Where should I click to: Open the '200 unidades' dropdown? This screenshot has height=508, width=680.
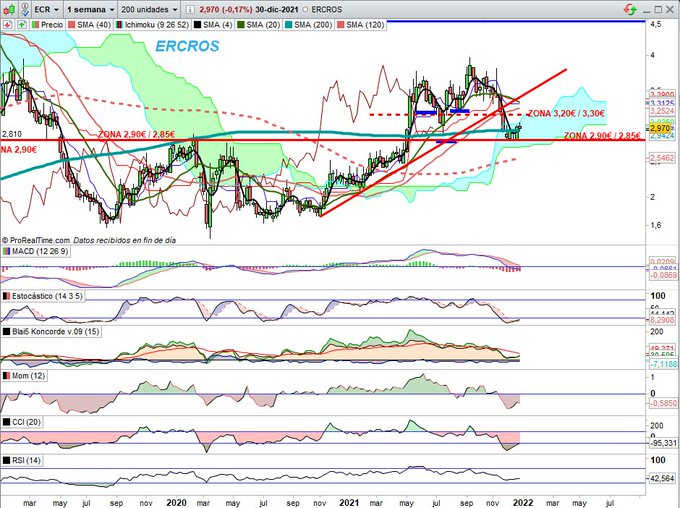[149, 9]
